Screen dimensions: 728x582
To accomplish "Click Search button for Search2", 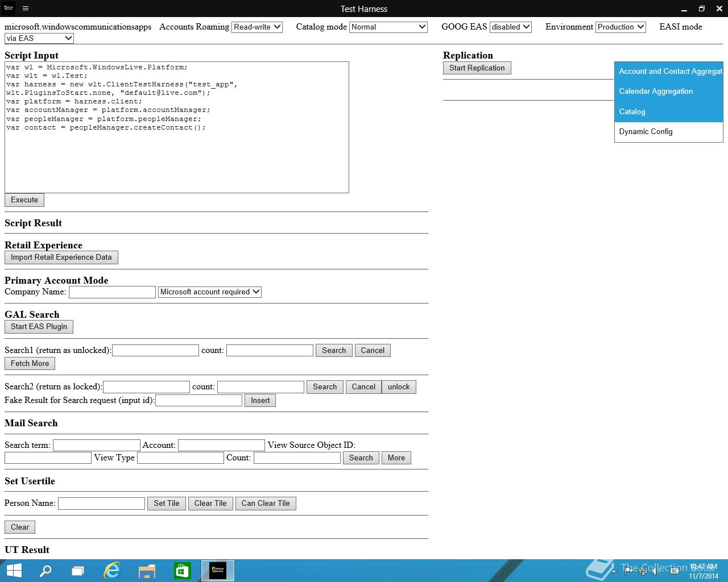I will pyautogui.click(x=325, y=387).
